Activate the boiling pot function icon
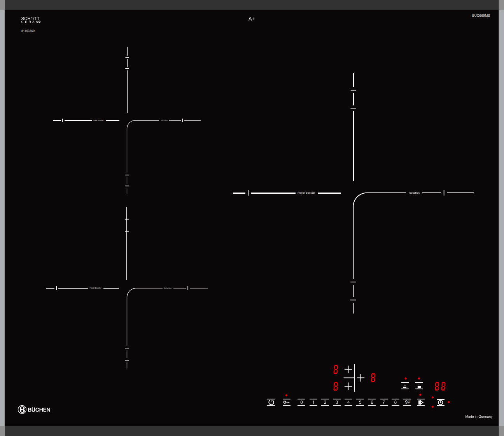Screen dimensions: 504x436 click(419, 386)
